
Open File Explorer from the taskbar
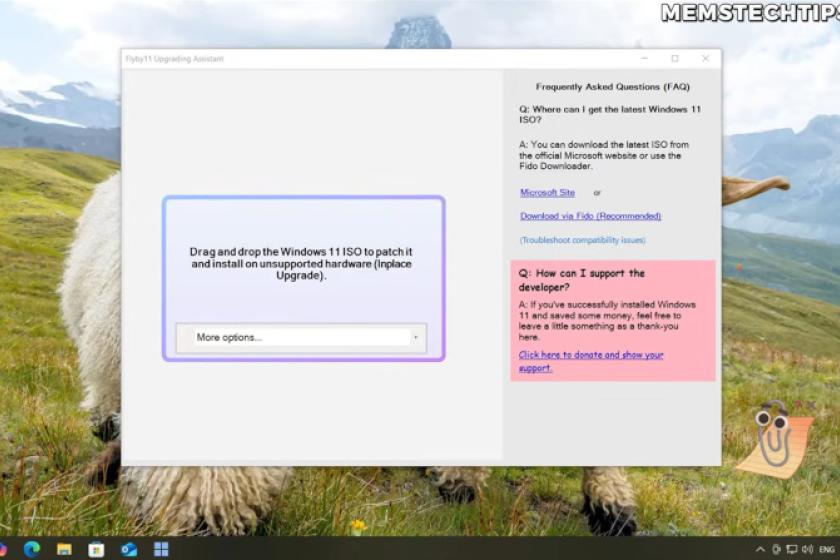pyautogui.click(x=64, y=549)
